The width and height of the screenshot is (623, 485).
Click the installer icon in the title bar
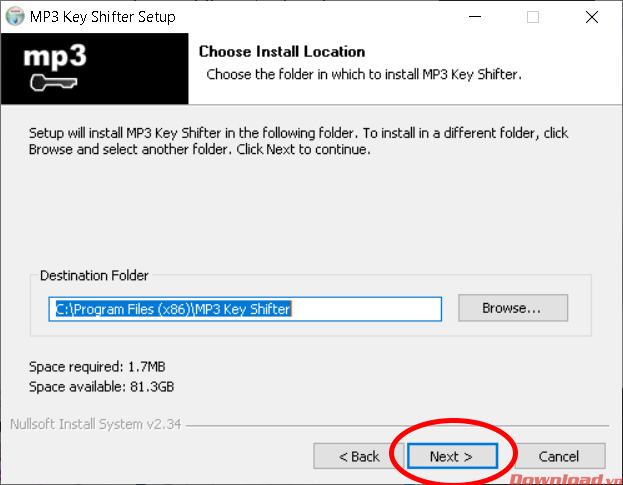point(14,17)
